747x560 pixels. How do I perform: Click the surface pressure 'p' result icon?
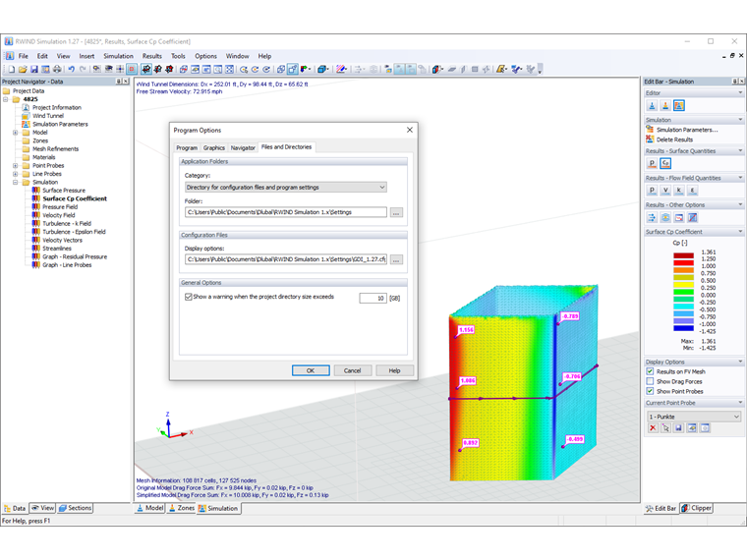point(653,163)
